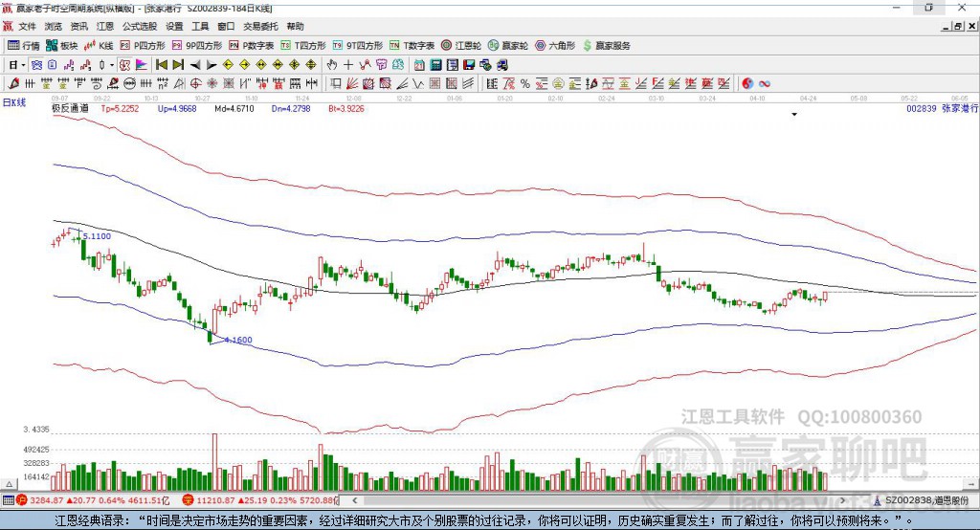Select the zigzag line tool
The height and width of the screenshot is (530, 980).
(x=418, y=83)
